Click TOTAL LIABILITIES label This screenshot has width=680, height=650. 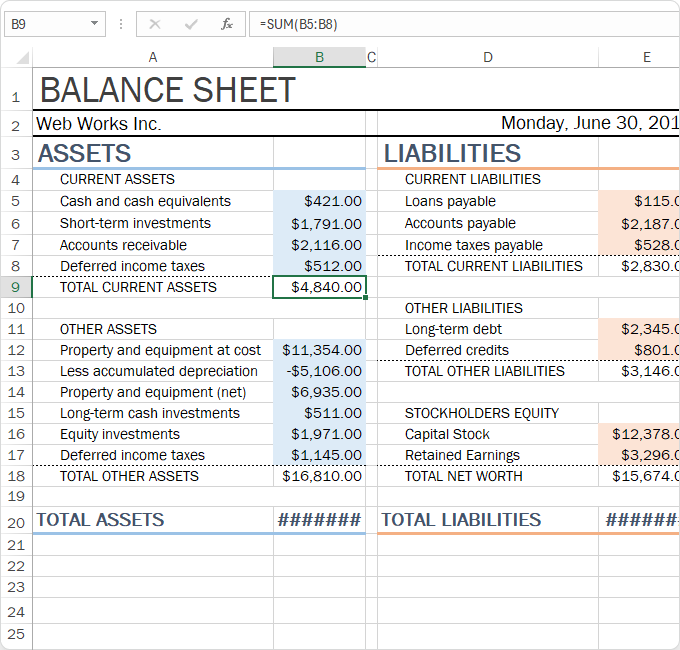(461, 520)
